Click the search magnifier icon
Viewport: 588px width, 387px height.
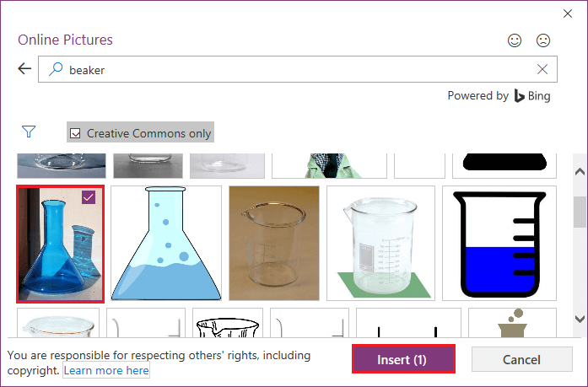tap(56, 69)
